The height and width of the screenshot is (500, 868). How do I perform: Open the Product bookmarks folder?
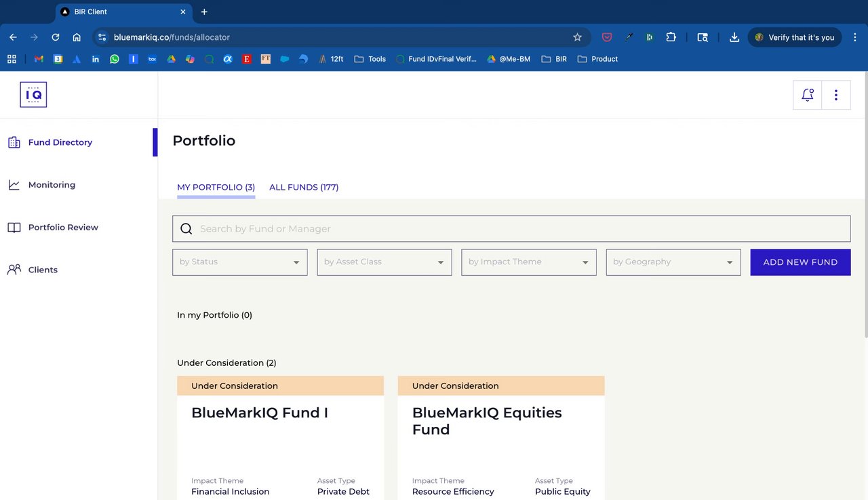(597, 59)
